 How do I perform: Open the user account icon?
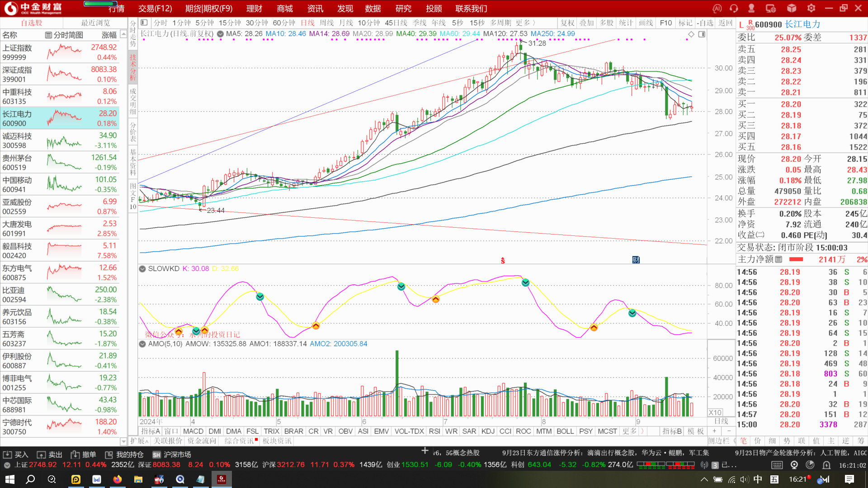click(x=751, y=8)
